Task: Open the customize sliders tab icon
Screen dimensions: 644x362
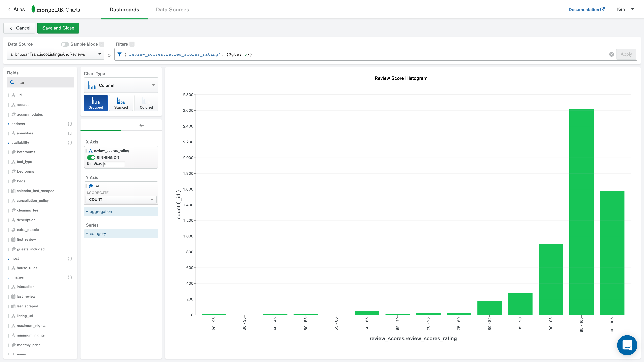Action: pos(142,125)
